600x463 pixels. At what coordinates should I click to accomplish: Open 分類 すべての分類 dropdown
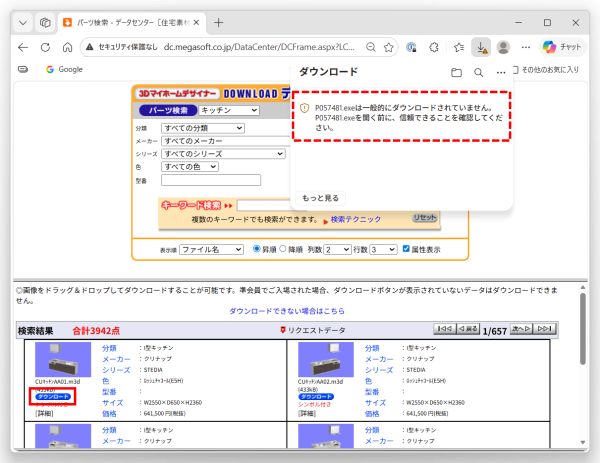click(x=203, y=128)
